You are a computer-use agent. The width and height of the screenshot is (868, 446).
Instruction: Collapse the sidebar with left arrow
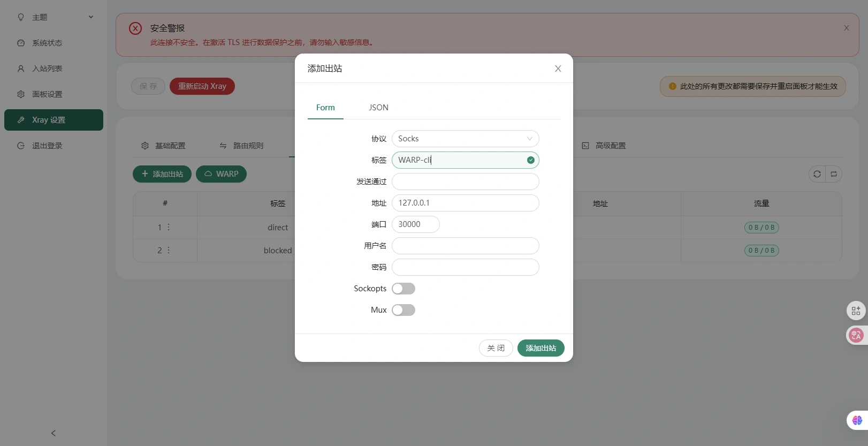(x=54, y=433)
